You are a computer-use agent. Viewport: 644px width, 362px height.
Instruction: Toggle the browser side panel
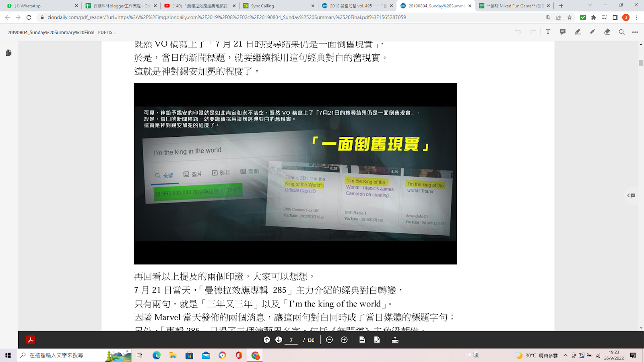click(x=615, y=17)
